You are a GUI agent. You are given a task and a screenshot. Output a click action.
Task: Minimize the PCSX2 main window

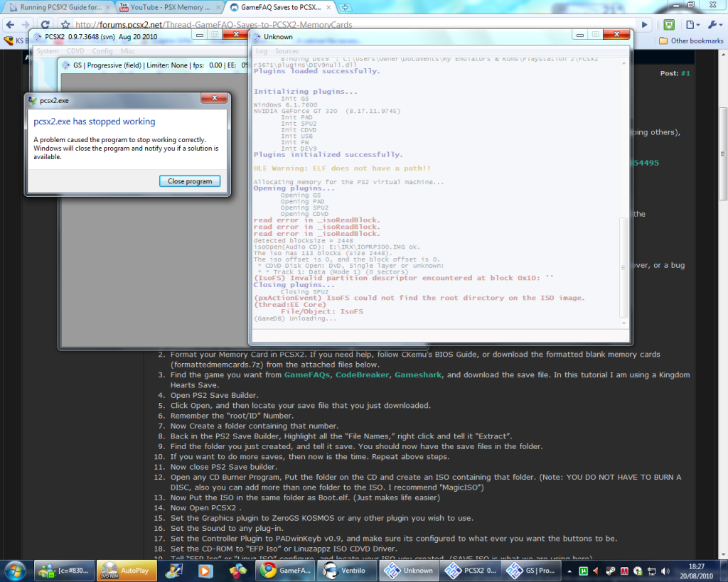pyautogui.click(x=199, y=35)
